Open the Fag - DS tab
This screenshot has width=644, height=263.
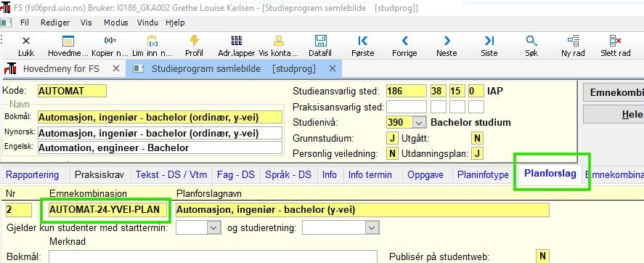tap(236, 175)
